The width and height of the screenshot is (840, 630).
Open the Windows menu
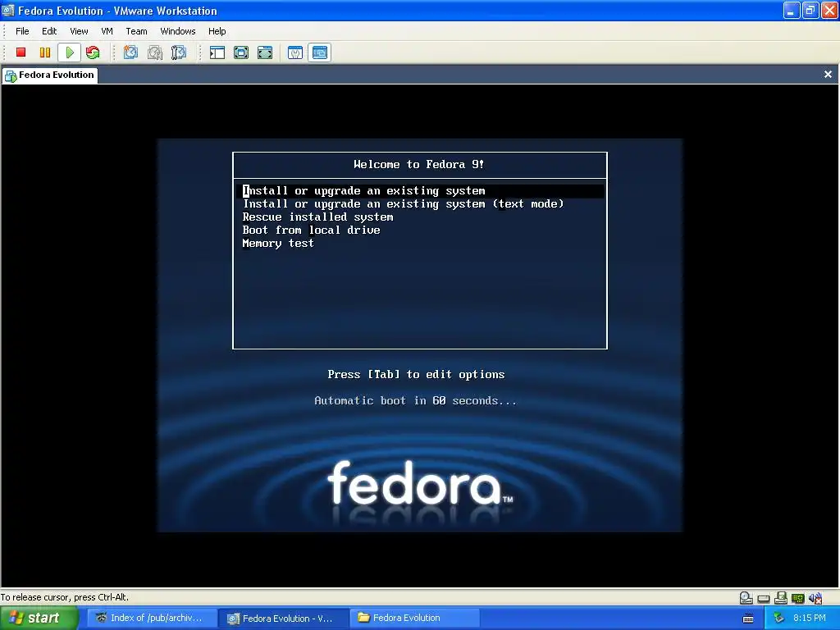[178, 31]
